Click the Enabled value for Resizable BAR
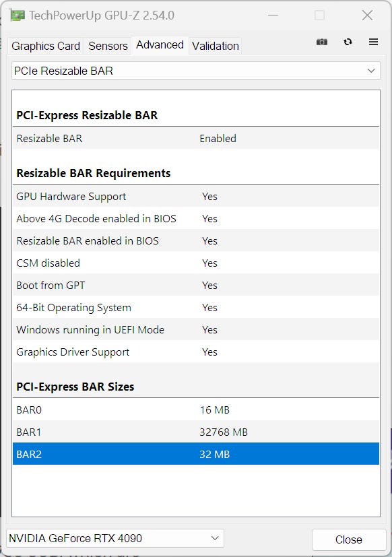This screenshot has height=557, width=392. pos(218,139)
